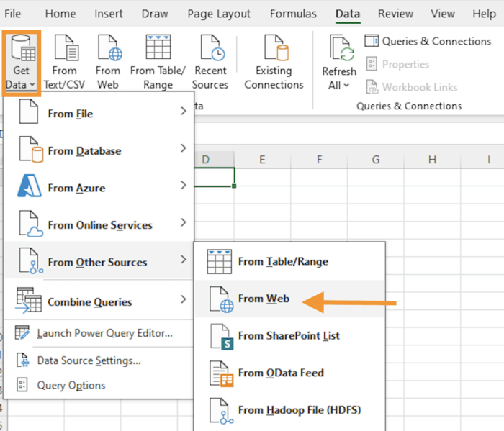504x431 pixels.
Task: Select column G header
Action: pos(376,160)
